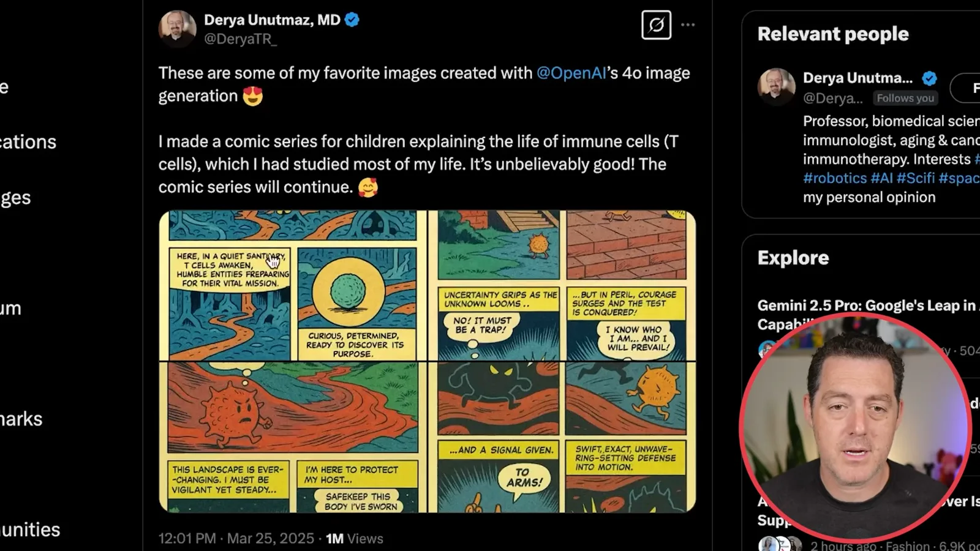Open the three-dot more options menu
This screenshot has width=980, height=551.
[688, 25]
